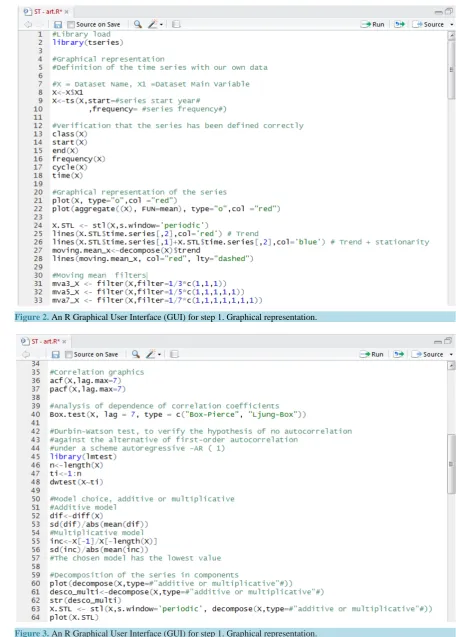
Task: Open the Source dropdown arrow in Figure 3 editor
Action: [451, 355]
